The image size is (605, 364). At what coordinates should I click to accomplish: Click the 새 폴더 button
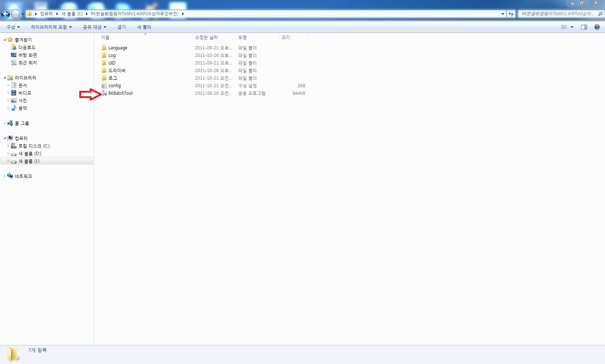[x=144, y=27]
